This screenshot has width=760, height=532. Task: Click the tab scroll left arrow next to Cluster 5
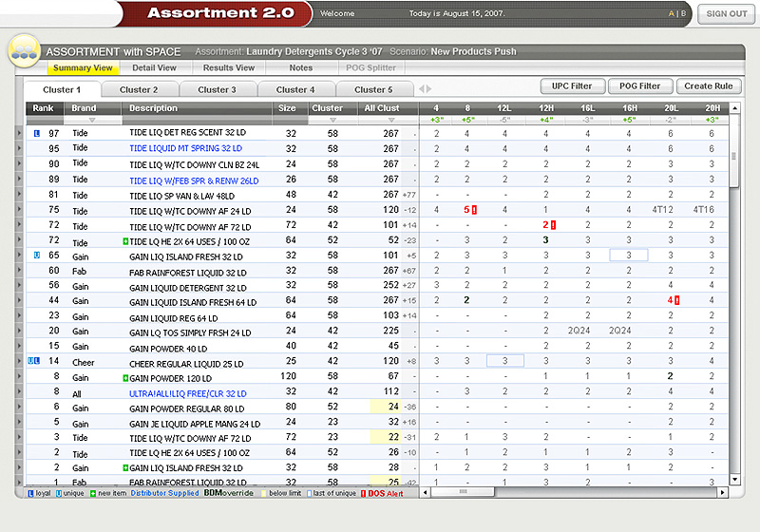[x=422, y=88]
